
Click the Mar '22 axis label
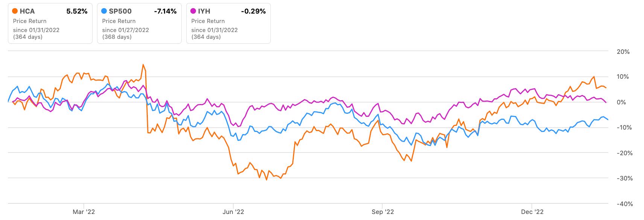tap(84, 212)
